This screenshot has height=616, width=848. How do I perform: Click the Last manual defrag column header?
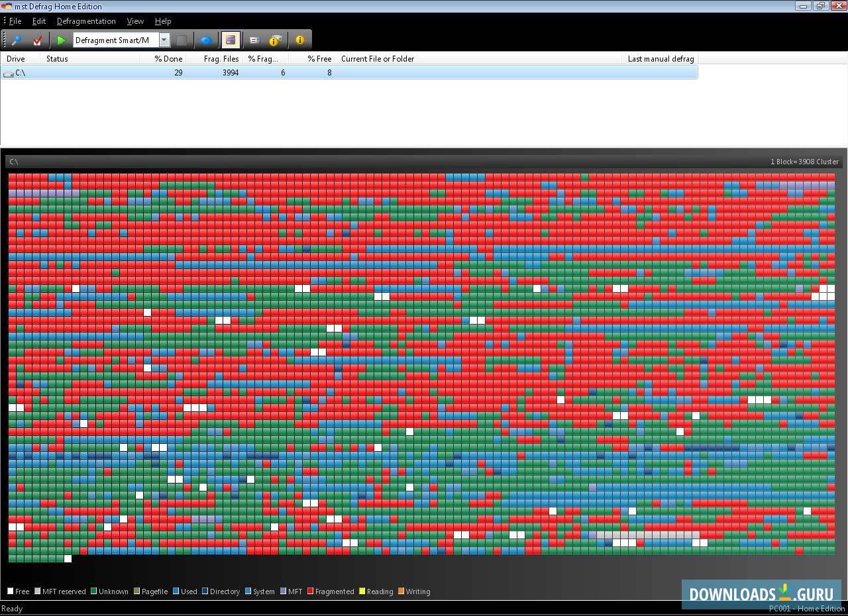pyautogui.click(x=661, y=59)
